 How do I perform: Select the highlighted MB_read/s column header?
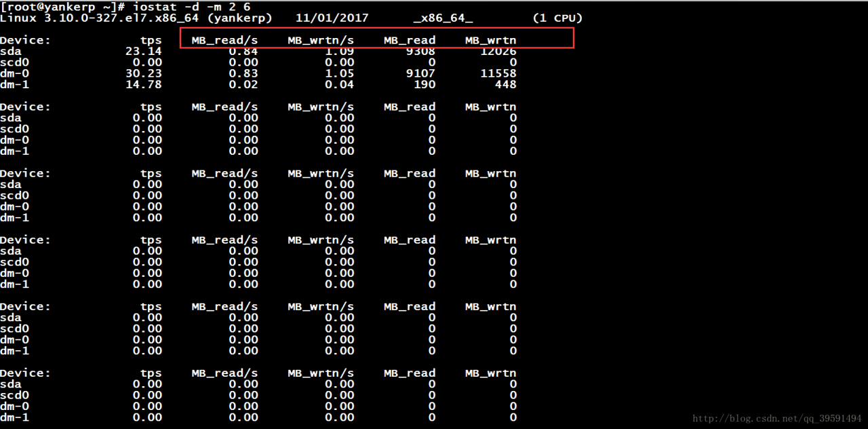[x=224, y=39]
